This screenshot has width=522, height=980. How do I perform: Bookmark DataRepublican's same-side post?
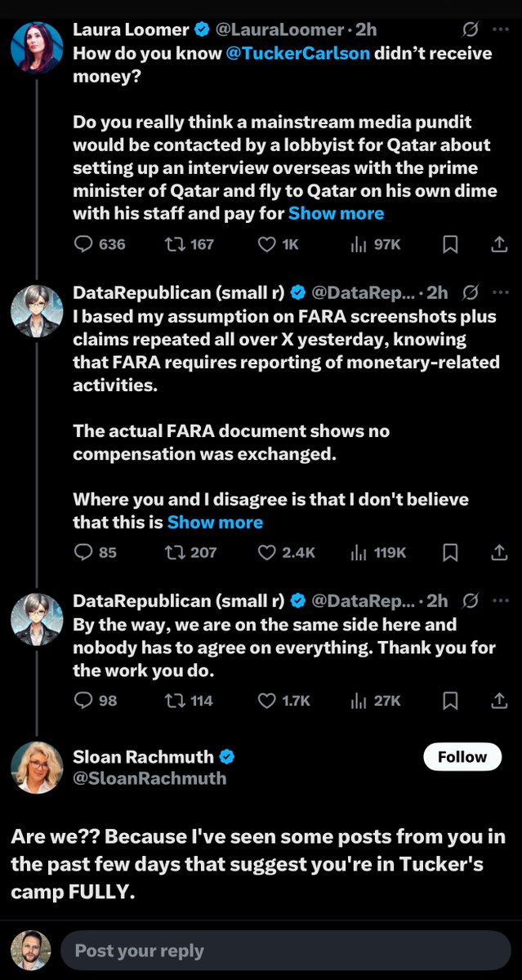[449, 701]
